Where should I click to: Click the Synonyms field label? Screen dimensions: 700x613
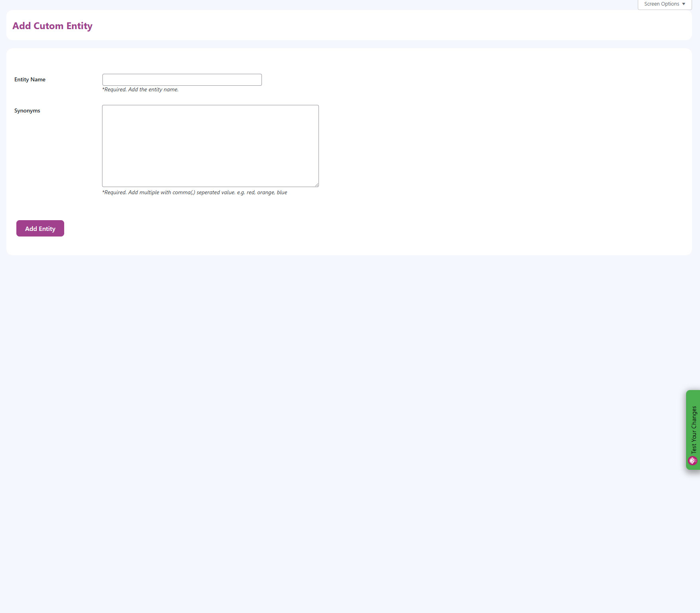pos(27,110)
